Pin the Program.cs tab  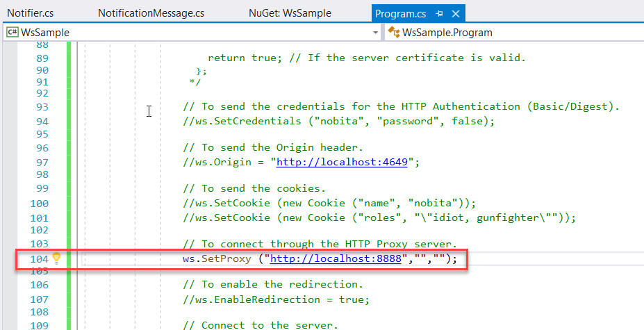[439, 14]
